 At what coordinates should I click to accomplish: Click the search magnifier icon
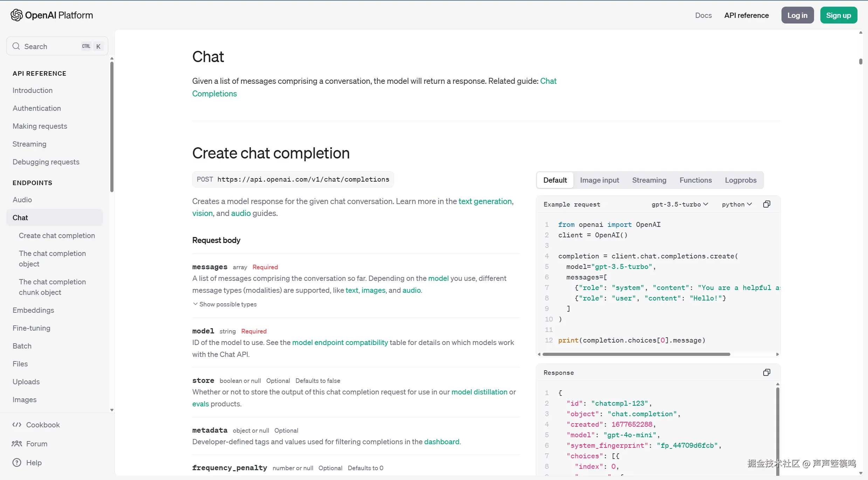click(x=16, y=46)
